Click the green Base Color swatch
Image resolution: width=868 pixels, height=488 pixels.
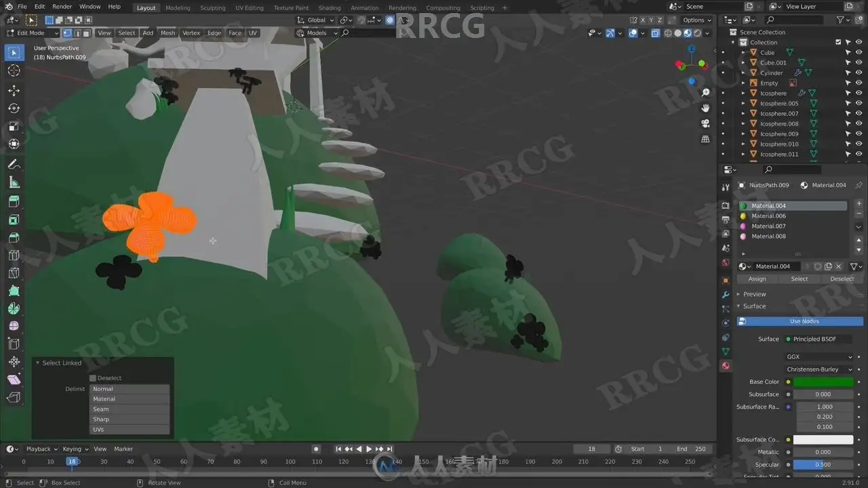823,382
